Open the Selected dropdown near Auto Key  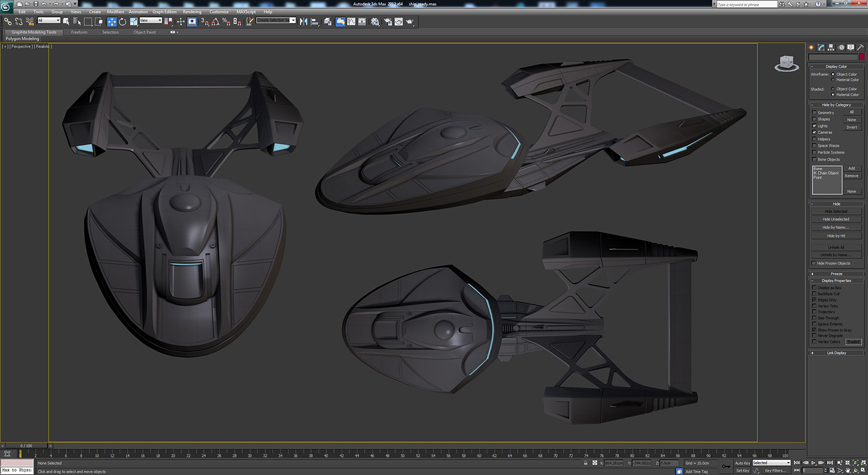point(771,463)
